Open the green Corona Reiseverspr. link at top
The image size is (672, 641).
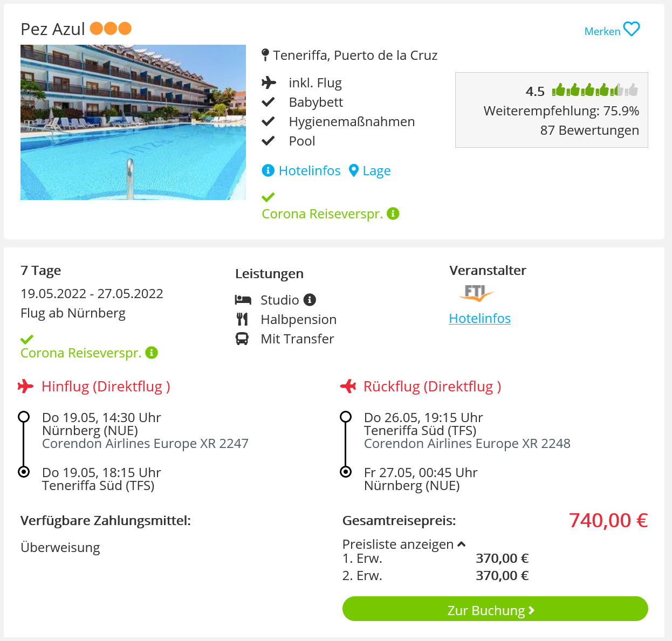tap(323, 214)
